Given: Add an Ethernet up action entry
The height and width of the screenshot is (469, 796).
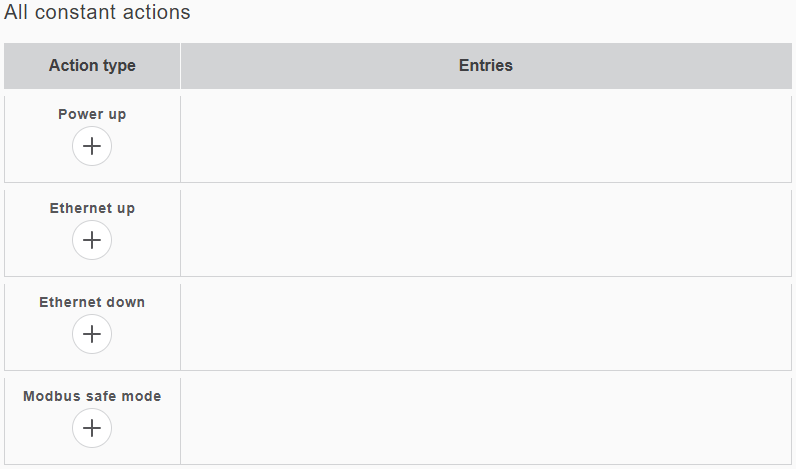Looking at the screenshot, I should click(x=92, y=240).
